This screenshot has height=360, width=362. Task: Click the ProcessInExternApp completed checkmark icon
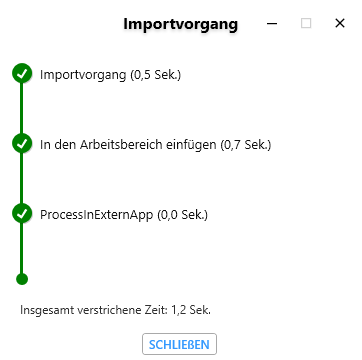(x=22, y=213)
